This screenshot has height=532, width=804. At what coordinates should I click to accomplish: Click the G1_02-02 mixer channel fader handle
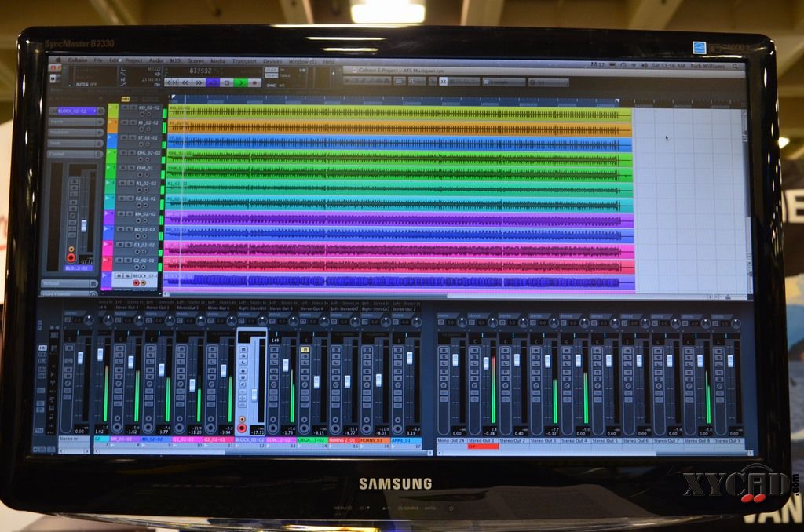click(193, 385)
